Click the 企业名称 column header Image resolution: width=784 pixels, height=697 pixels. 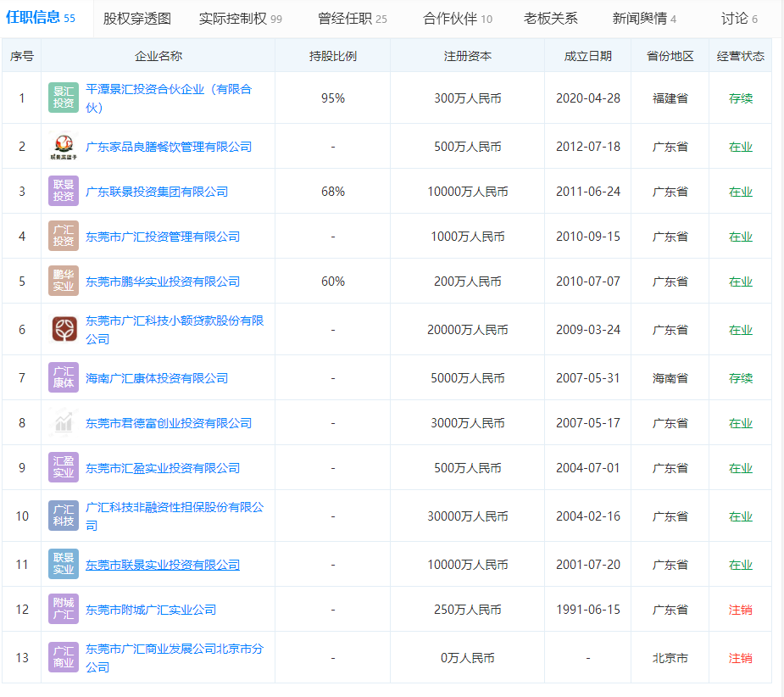pyautogui.click(x=158, y=56)
